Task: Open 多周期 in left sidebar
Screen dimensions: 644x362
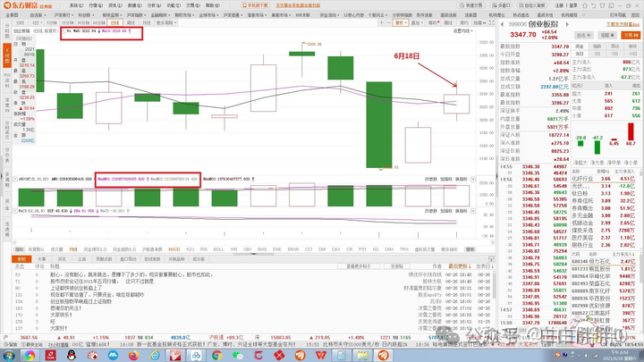Action: pyautogui.click(x=7, y=181)
